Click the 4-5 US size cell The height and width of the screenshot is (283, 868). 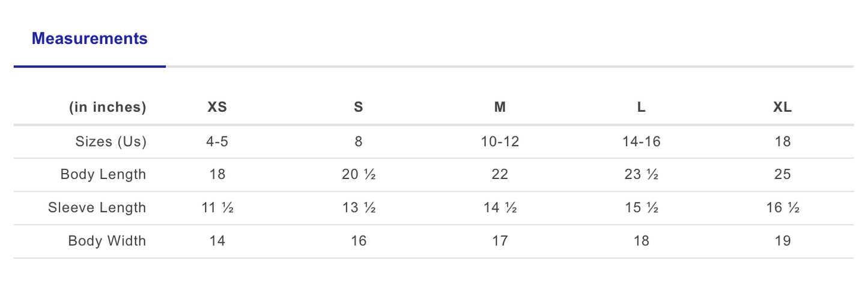coord(217,142)
